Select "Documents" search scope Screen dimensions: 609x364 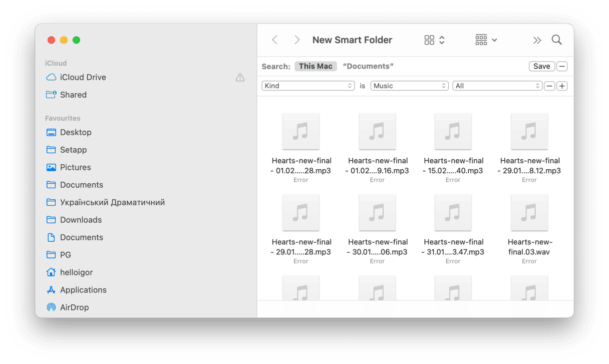pyautogui.click(x=368, y=66)
